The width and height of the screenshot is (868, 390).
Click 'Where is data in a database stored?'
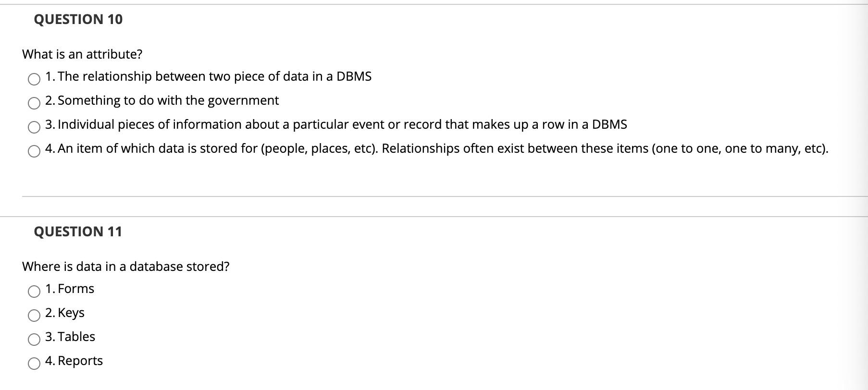(126, 266)
